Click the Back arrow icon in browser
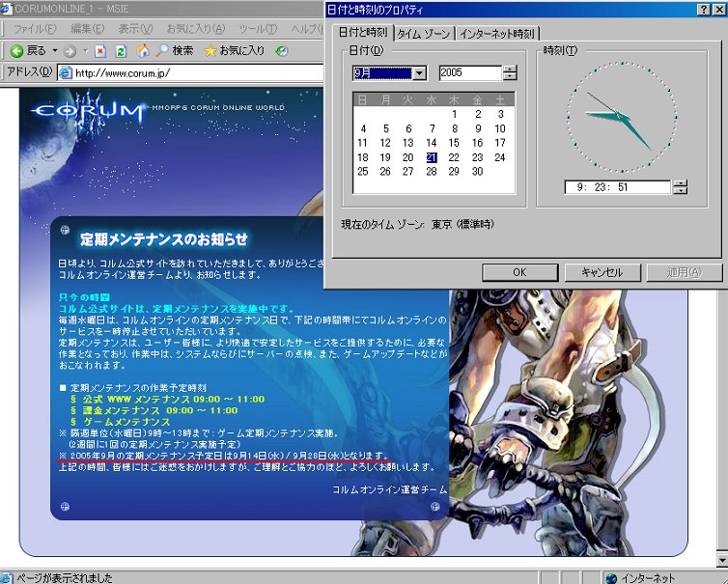728x584 pixels. (16, 50)
